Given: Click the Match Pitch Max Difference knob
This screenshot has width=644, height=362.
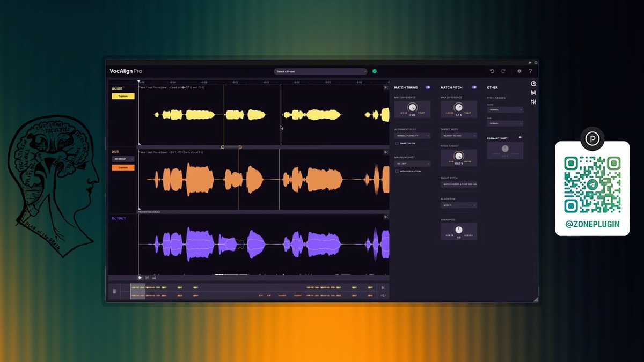Looking at the screenshot, I should [459, 108].
